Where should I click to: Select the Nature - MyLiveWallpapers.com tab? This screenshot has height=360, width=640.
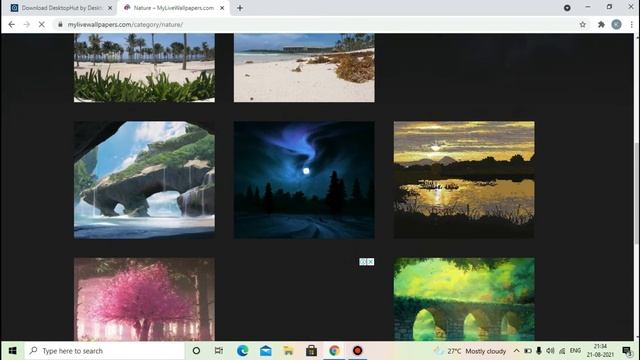[x=173, y=8]
